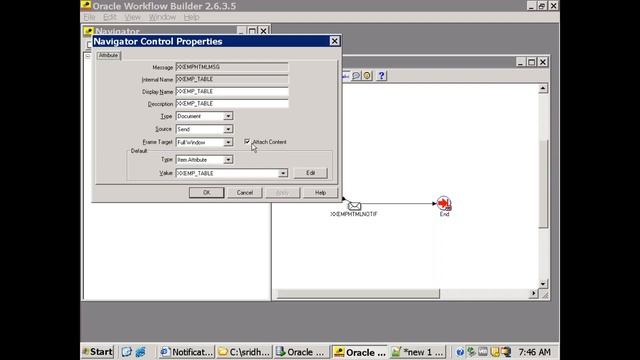
Task: Click the Message field showing XXEMPHTMLMSG
Action: (232, 67)
